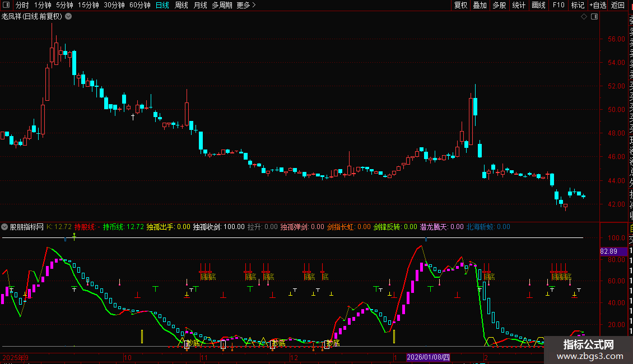Open the 指标公式网 watermark link
Image resolution: width=633 pixels, height=364 pixels.
pos(588,349)
